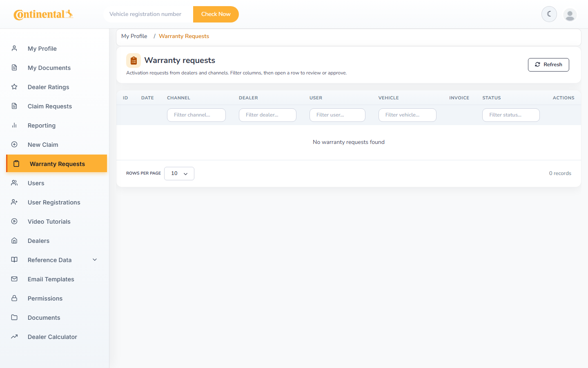Click the Permissions lock icon
Screen dimensions: 588x368
(x=14, y=298)
